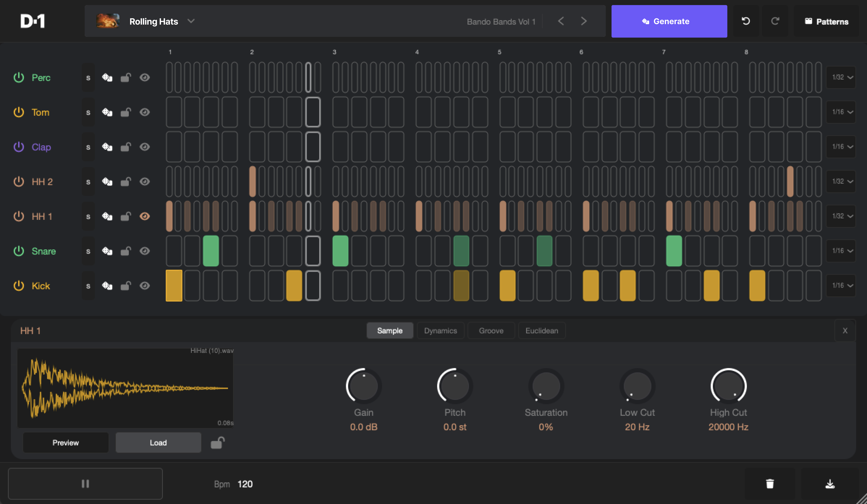Open the Rolling Hats preset dropdown
The image size is (867, 504).
[x=191, y=21]
